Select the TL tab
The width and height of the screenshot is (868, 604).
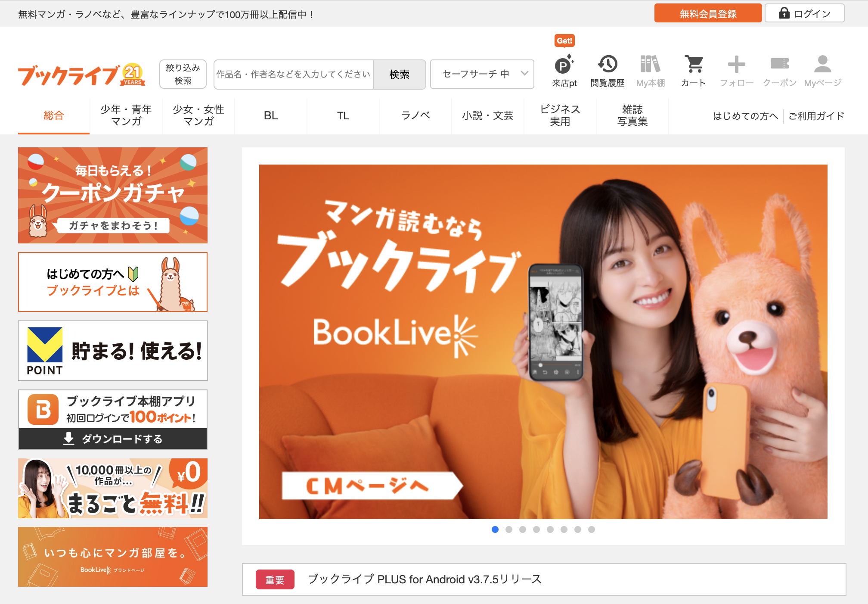343,115
